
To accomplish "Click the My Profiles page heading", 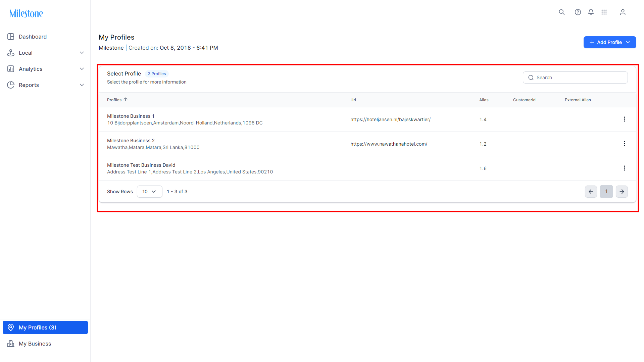I will [x=116, y=37].
